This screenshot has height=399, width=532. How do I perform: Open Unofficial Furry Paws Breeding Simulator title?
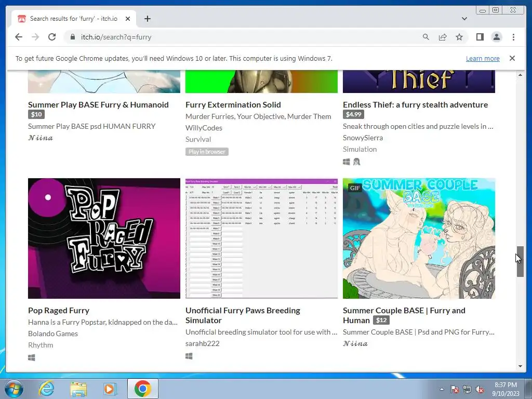243,315
